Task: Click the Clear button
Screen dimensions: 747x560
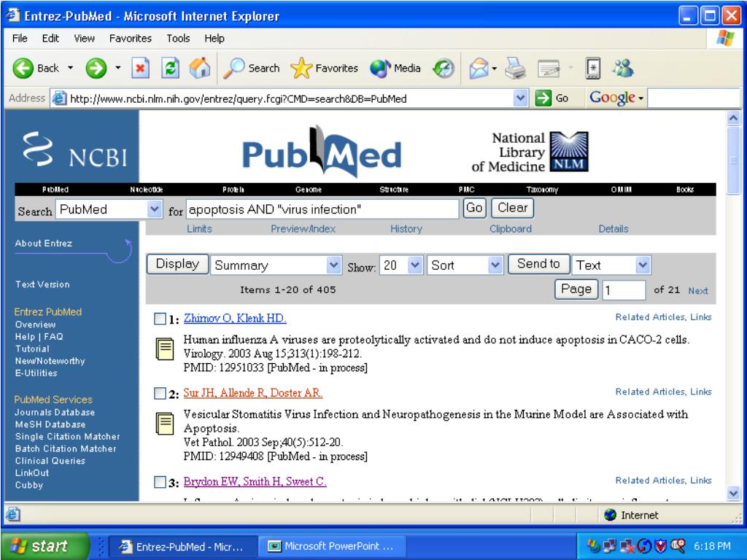Action: 513,208
